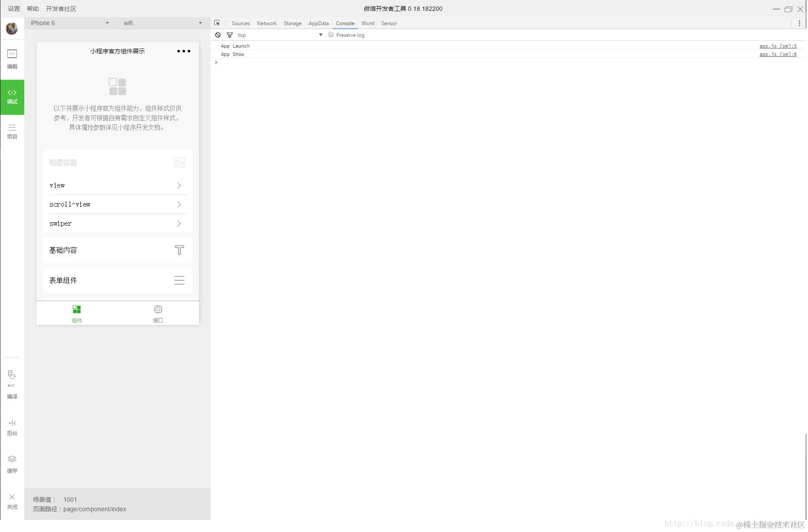Viewport: 808px width, 532px height.
Task: Switch to the AppData tab
Action: click(x=319, y=23)
